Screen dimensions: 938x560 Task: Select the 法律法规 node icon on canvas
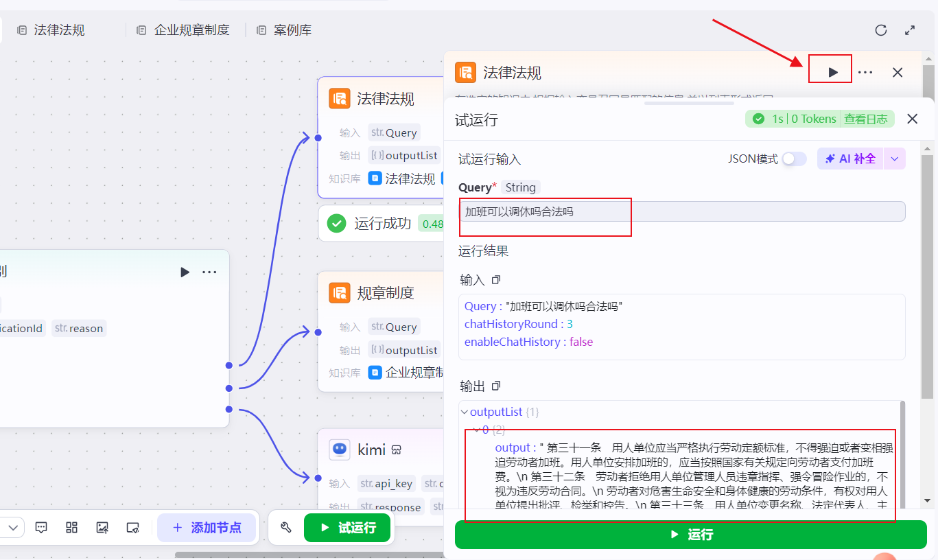pos(340,99)
